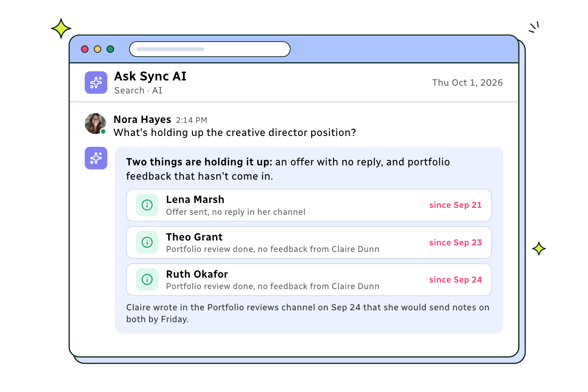Click the 'since Sep 21' label

455,205
